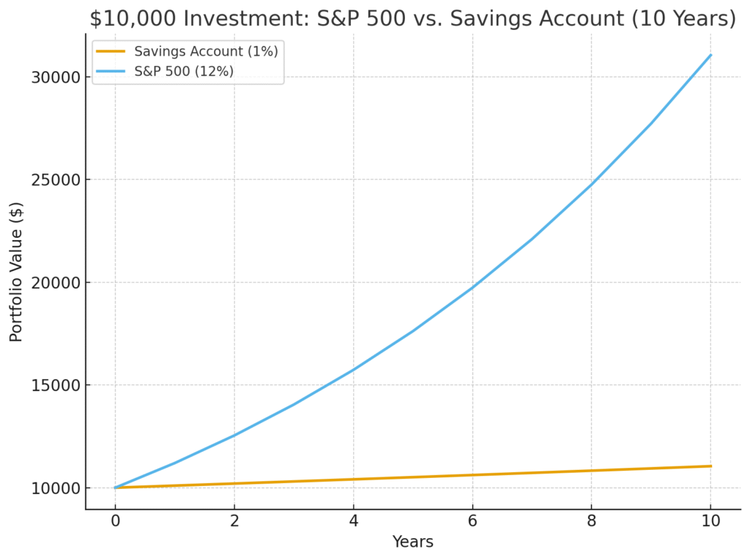This screenshot has height=560, width=750.
Task: Click the 2 tick on the Years axis
Action: tap(234, 521)
